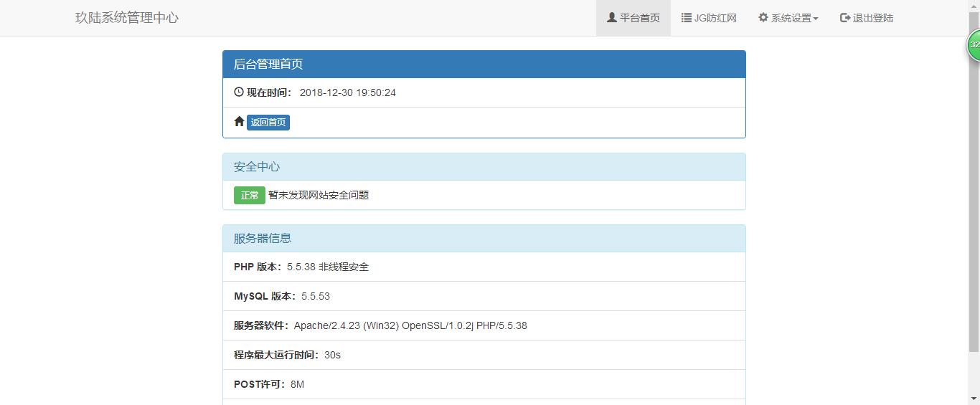Click the POST许可 8M row
Screen dimensions: 980x405
click(x=484, y=384)
